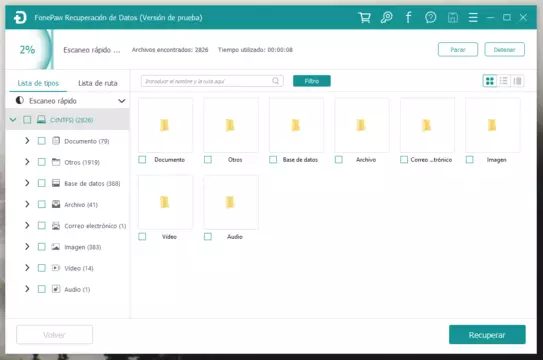
Task: Expand the Vídeo (14) node
Action: [27, 268]
